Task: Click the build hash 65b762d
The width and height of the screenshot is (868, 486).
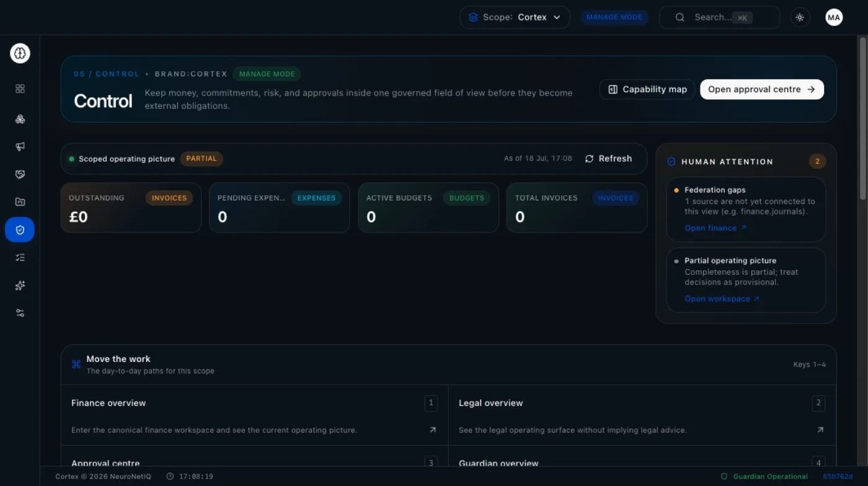Action: [x=838, y=477]
